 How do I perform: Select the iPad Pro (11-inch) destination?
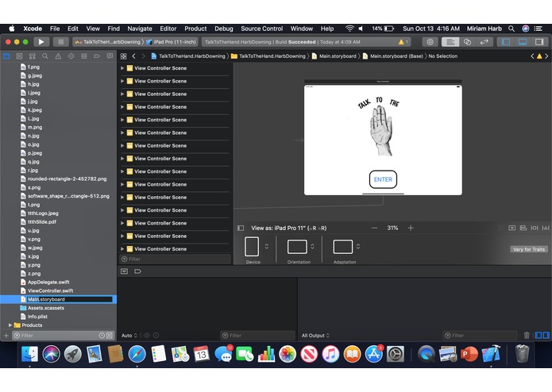click(171, 42)
